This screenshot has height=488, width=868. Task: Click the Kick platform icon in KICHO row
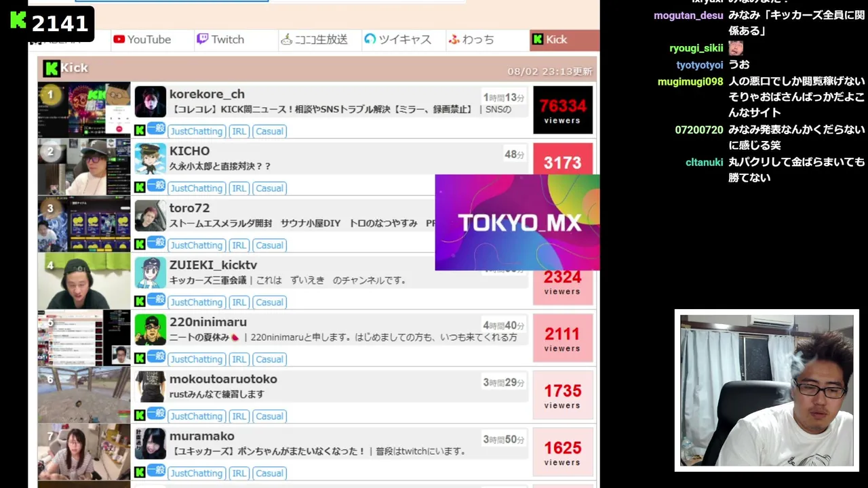(140, 188)
